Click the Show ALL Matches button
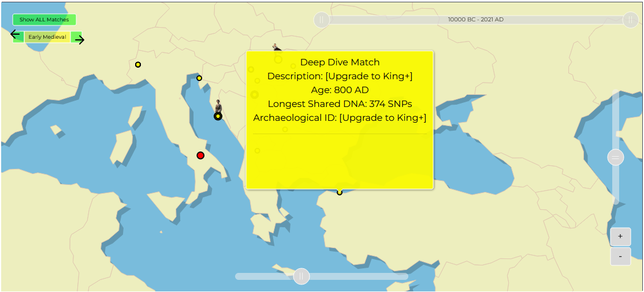The image size is (644, 292). coord(44,20)
